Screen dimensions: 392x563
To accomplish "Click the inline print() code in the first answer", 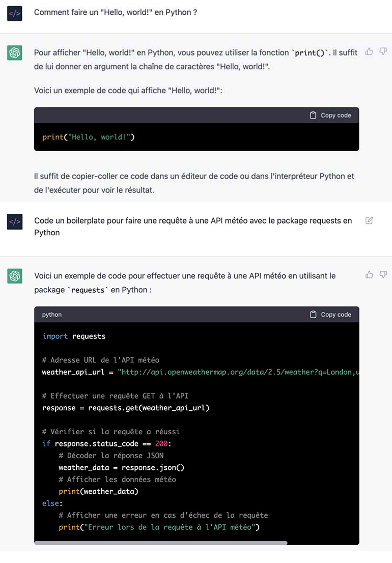I will pyautogui.click(x=310, y=53).
